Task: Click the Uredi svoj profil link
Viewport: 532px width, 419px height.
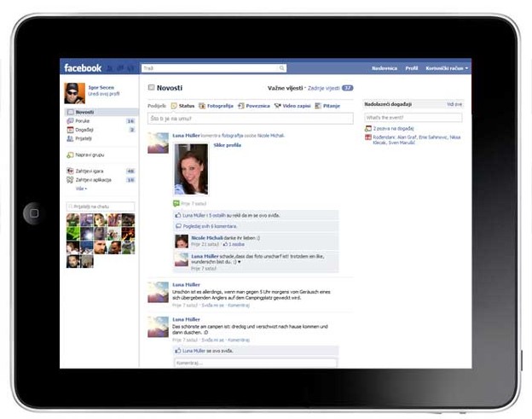Action: (x=104, y=94)
